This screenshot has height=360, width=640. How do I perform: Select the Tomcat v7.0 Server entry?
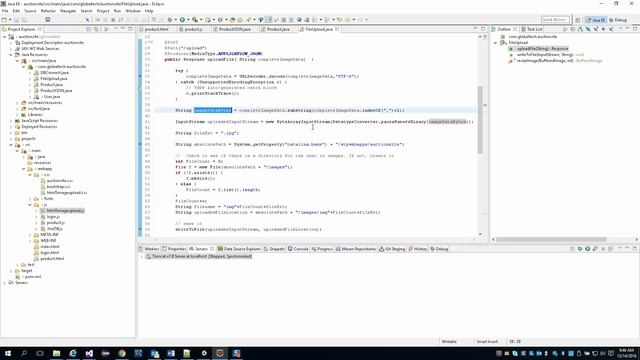[x=202, y=256]
